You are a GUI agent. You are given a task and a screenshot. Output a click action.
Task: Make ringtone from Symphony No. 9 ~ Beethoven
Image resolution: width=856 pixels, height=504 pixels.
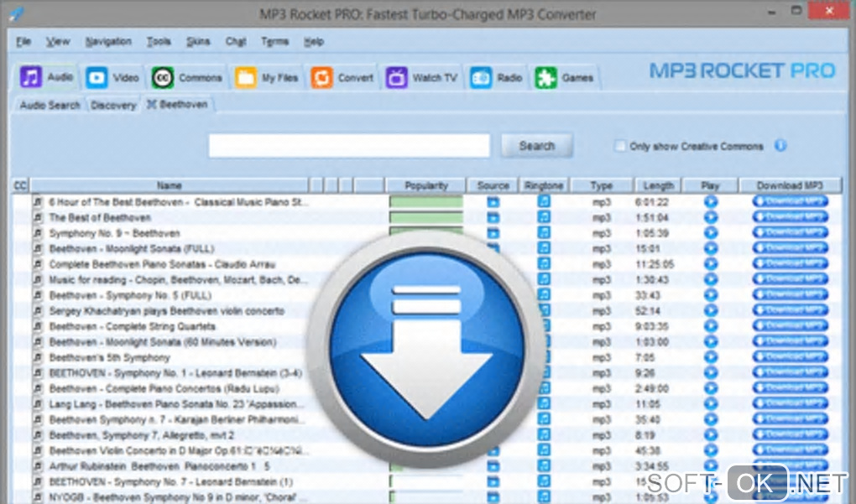(x=544, y=233)
